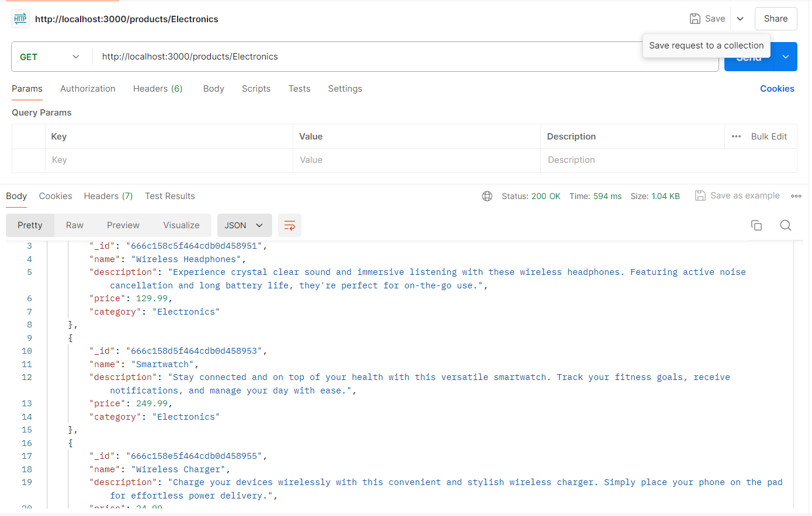Click line number 12 in the gutter
Image resolution: width=812 pixels, height=516 pixels.
pos(27,377)
